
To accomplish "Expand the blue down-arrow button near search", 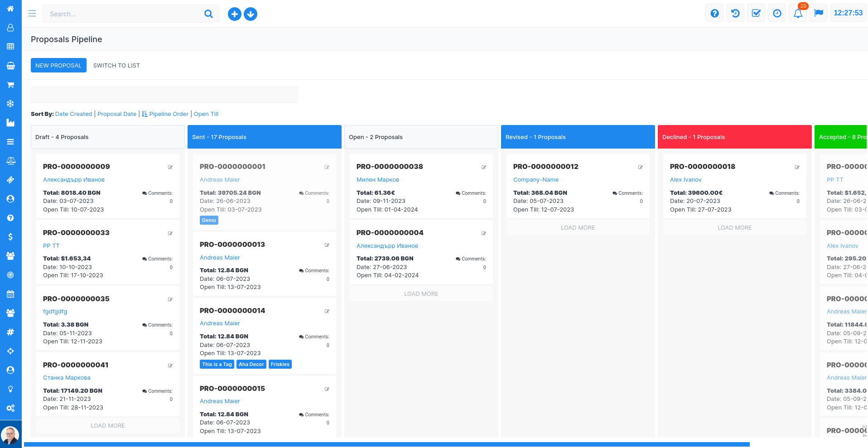I will (x=251, y=14).
